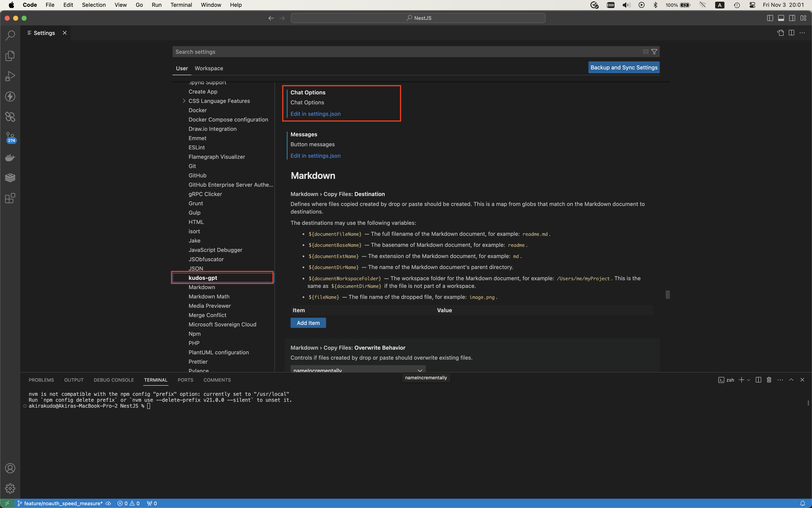Toggle secondary side bar layout icon

[792, 18]
